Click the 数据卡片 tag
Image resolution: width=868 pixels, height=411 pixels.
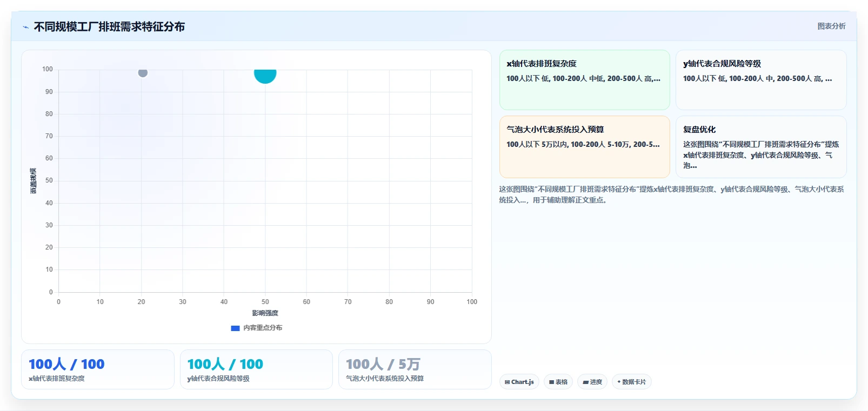pyautogui.click(x=631, y=382)
